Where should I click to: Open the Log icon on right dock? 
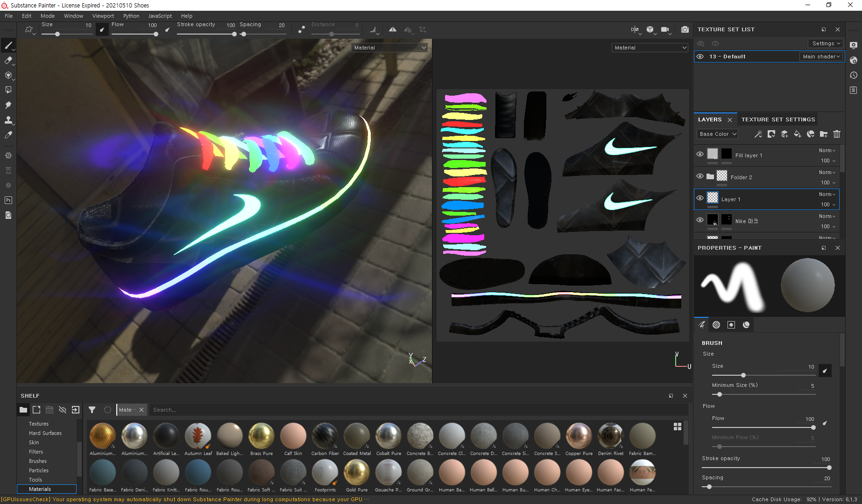(x=854, y=90)
